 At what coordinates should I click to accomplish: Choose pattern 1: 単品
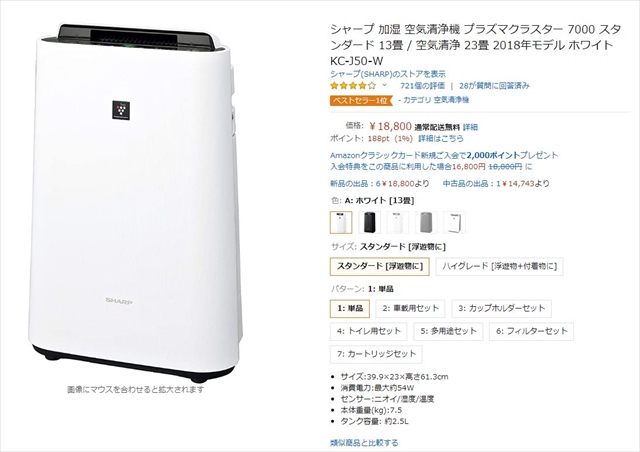350,308
